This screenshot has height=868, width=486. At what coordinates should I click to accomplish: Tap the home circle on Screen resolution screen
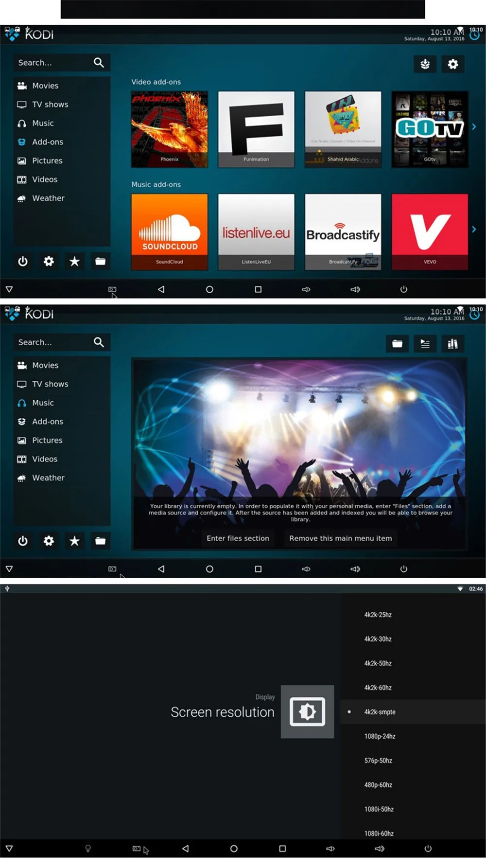pos(234,849)
